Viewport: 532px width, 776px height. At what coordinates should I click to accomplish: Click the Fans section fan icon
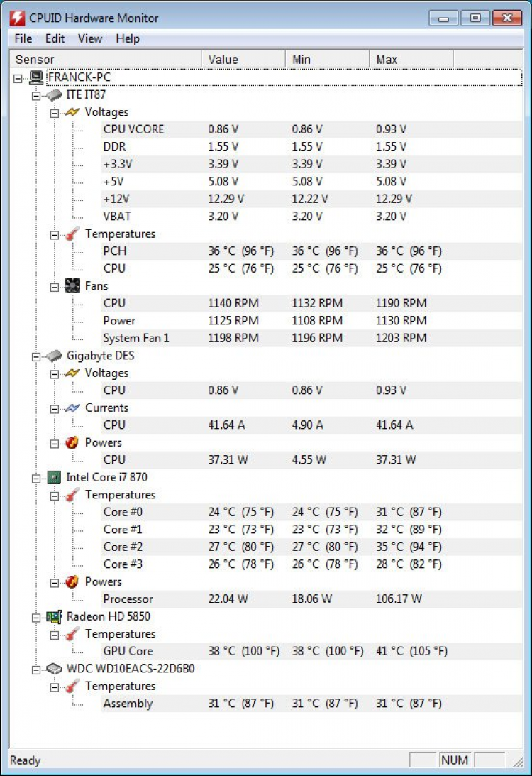pos(72,286)
